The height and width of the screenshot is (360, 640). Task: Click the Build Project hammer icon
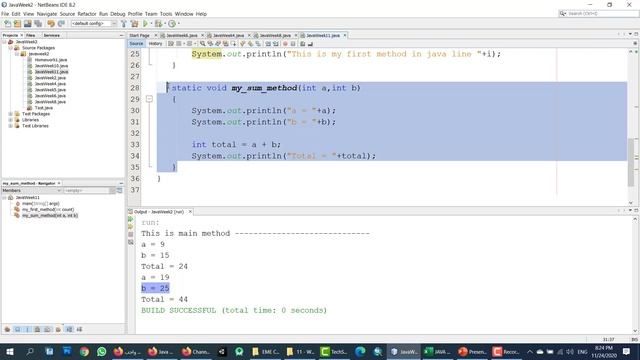(124, 24)
